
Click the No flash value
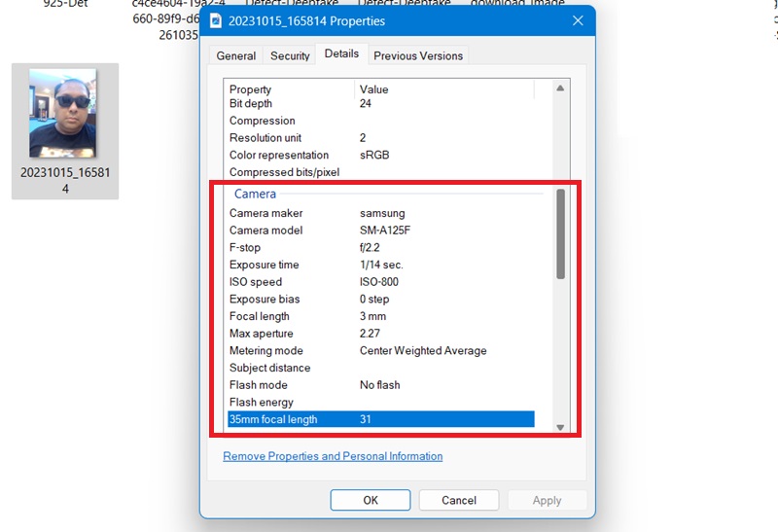379,385
